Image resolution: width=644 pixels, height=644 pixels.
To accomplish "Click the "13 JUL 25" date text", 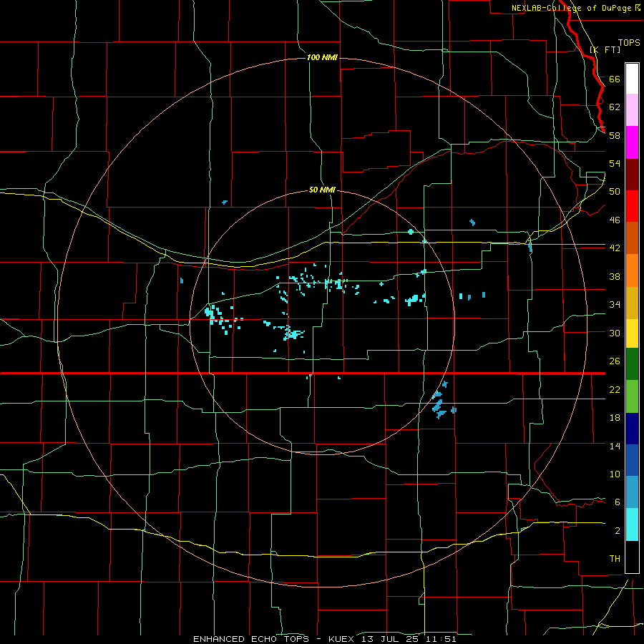I will click(x=390, y=639).
